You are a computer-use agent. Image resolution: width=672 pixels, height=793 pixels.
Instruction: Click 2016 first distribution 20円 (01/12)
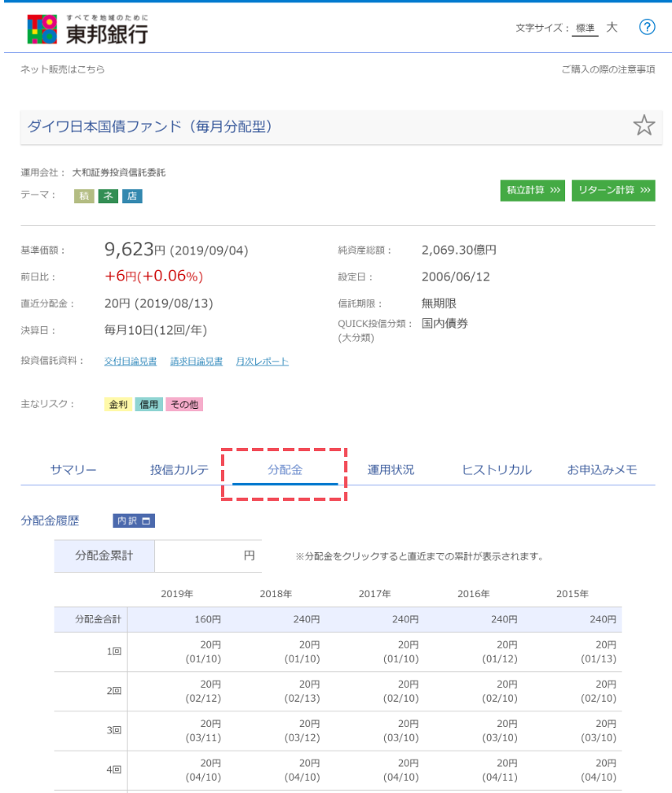point(500,651)
